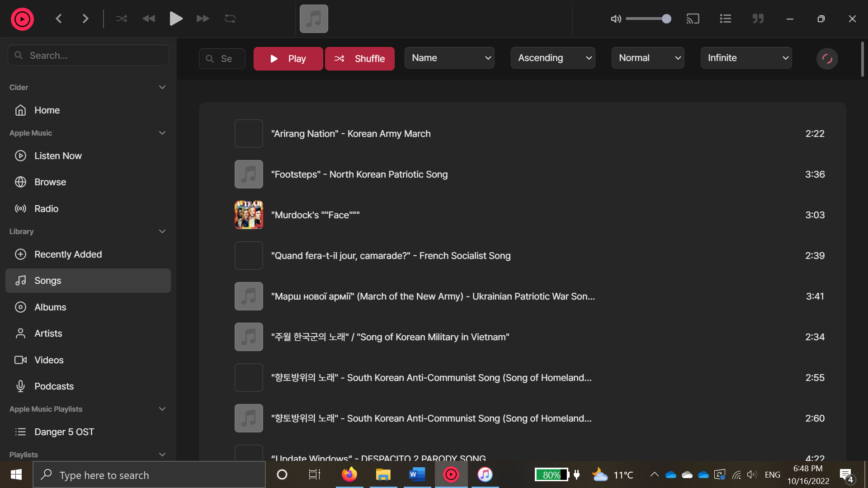Open Radio in the sidebar

(x=88, y=209)
